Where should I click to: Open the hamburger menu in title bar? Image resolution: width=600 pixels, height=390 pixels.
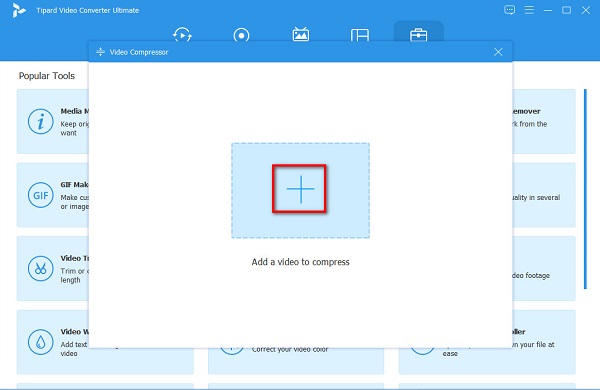point(529,10)
